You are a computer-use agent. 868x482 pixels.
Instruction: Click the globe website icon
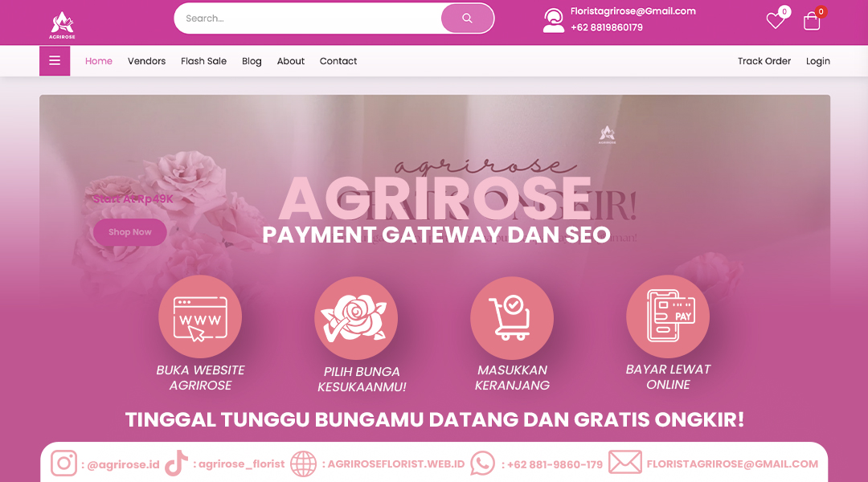click(x=303, y=464)
